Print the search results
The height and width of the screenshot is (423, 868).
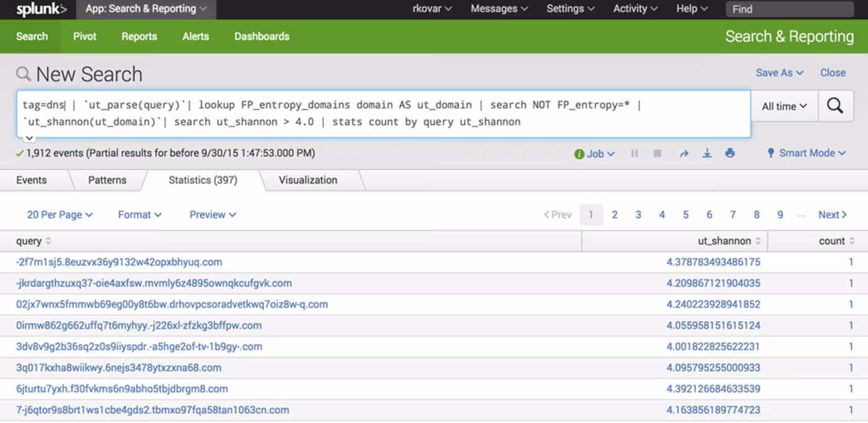point(730,153)
